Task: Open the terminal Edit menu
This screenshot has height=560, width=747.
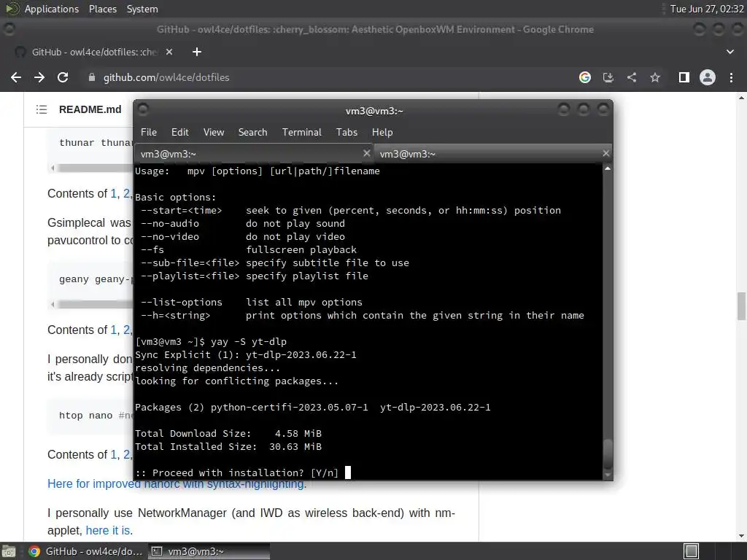Action: (x=179, y=133)
